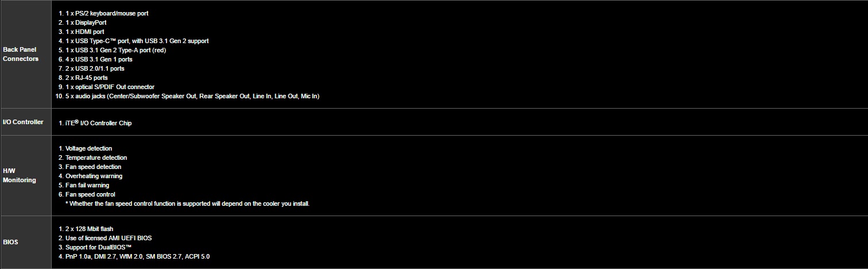Click the I/O Controller row header
The width and height of the screenshot is (868, 269).
[x=23, y=122]
